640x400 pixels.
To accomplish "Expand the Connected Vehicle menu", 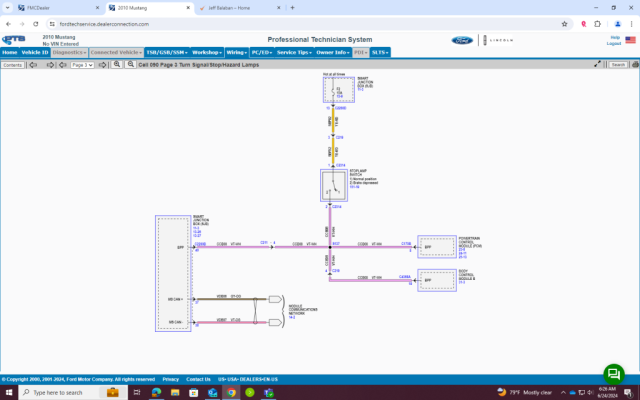I will click(116, 53).
